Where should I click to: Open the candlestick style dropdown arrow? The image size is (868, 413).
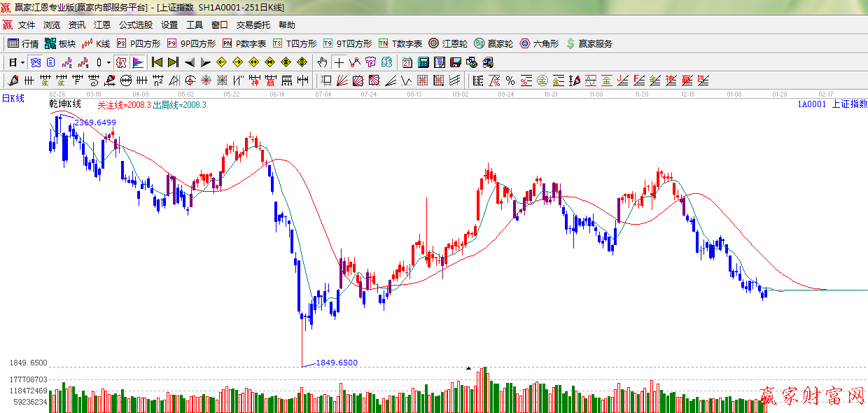tap(108, 62)
